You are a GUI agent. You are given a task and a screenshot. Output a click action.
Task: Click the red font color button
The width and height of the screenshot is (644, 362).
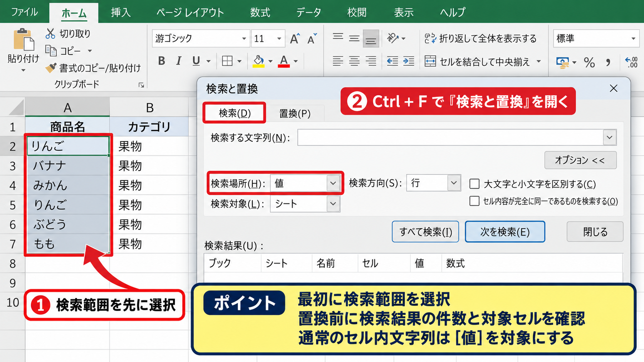[x=284, y=61]
